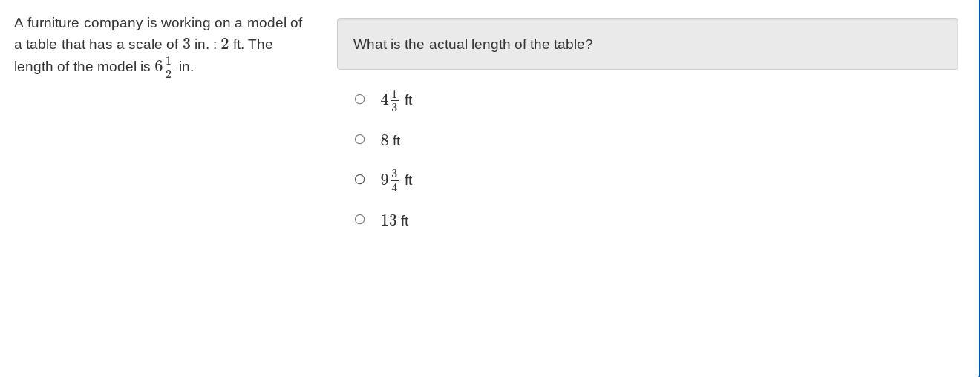This screenshot has height=377, width=980.
Task: Click the question 'What is the actual length'
Action: coord(473,45)
